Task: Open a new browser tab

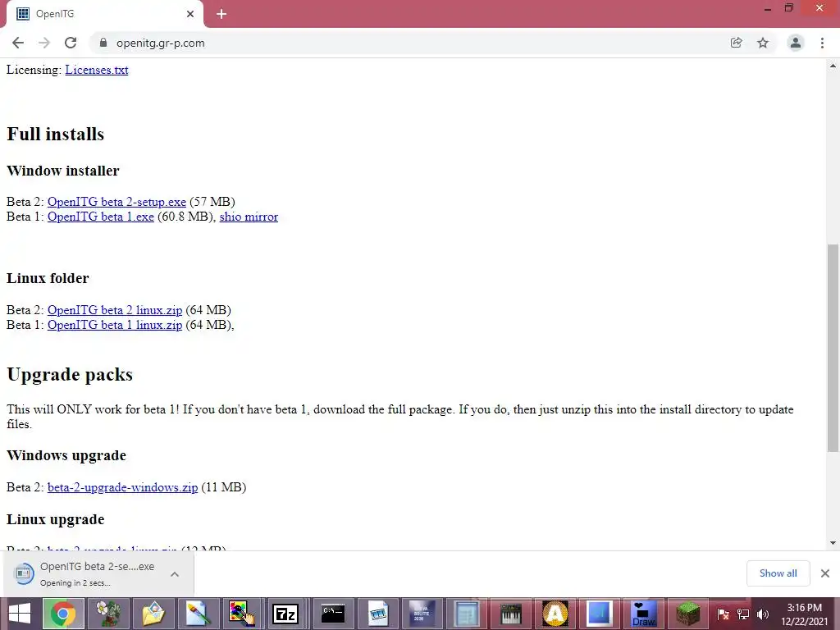Action: (221, 14)
